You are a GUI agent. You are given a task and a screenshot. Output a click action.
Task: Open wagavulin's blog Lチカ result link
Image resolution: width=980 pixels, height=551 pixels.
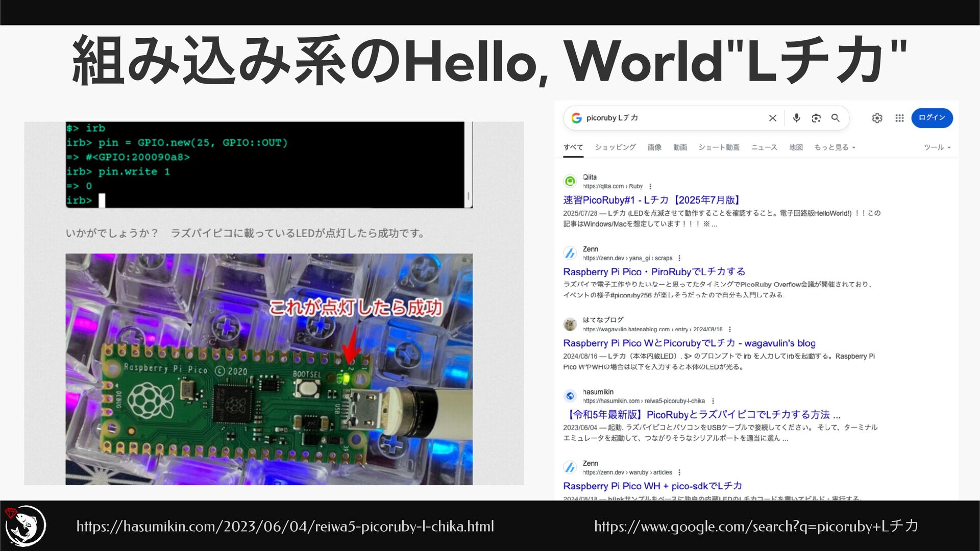[x=689, y=343]
